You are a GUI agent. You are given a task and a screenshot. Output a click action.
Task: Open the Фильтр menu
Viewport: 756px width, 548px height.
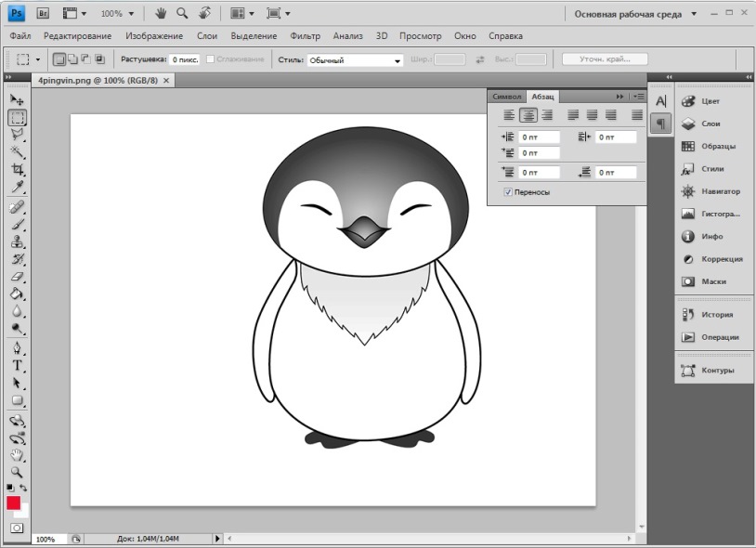pos(305,36)
